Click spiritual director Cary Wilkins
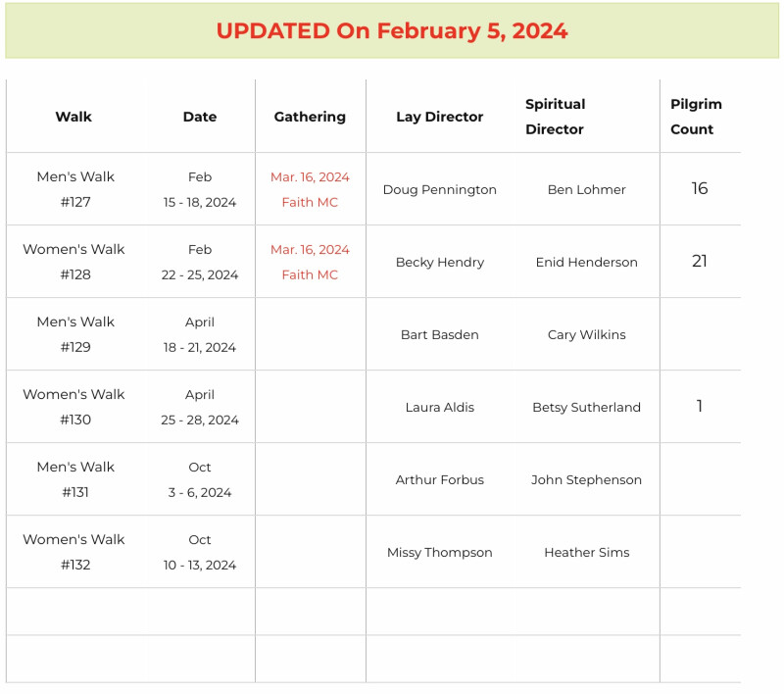The height and width of the screenshot is (694, 784). coord(586,335)
